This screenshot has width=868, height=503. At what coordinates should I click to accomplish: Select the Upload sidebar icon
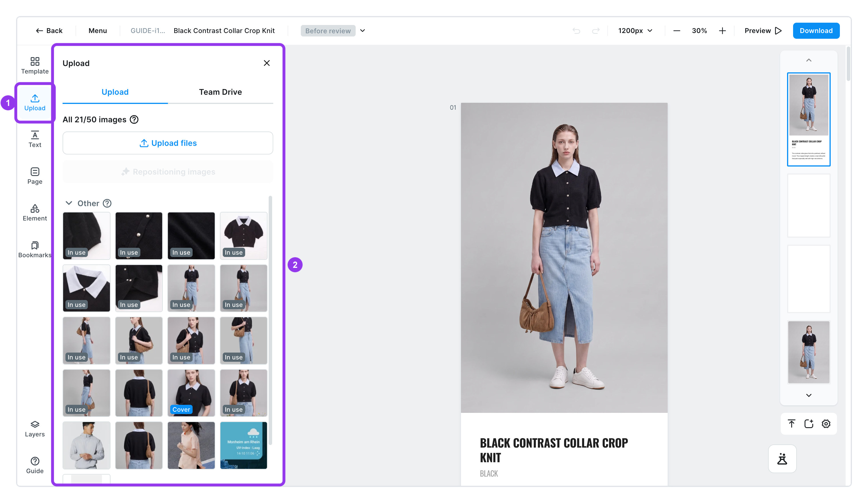click(x=35, y=103)
